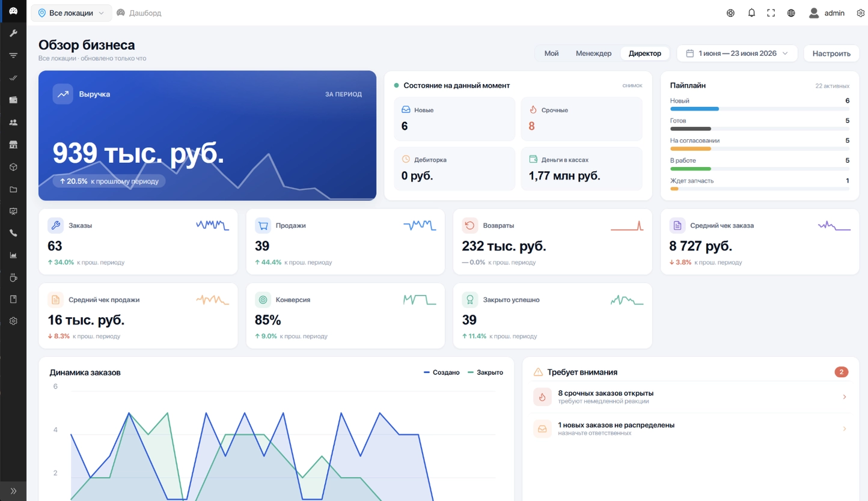The image size is (868, 501).
Task: Open the date range picker 1 июня — 23 июня
Action: coord(737,53)
